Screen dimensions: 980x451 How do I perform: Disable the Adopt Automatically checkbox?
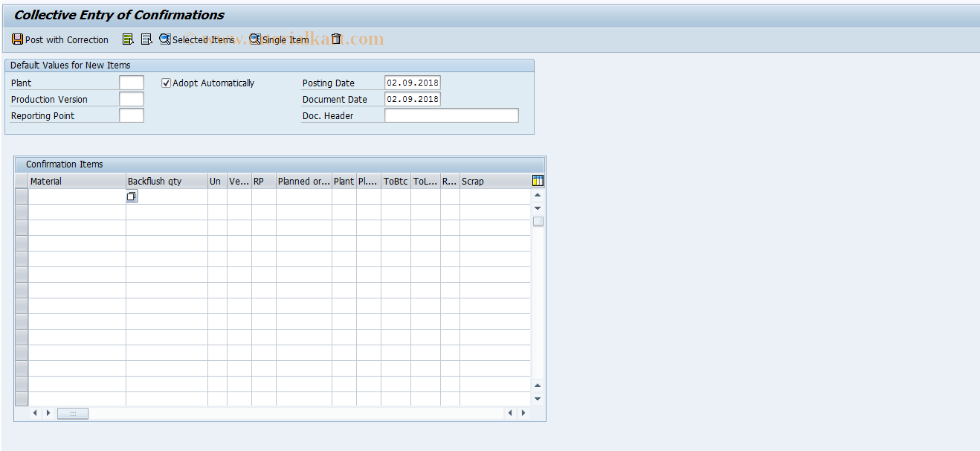coord(165,83)
